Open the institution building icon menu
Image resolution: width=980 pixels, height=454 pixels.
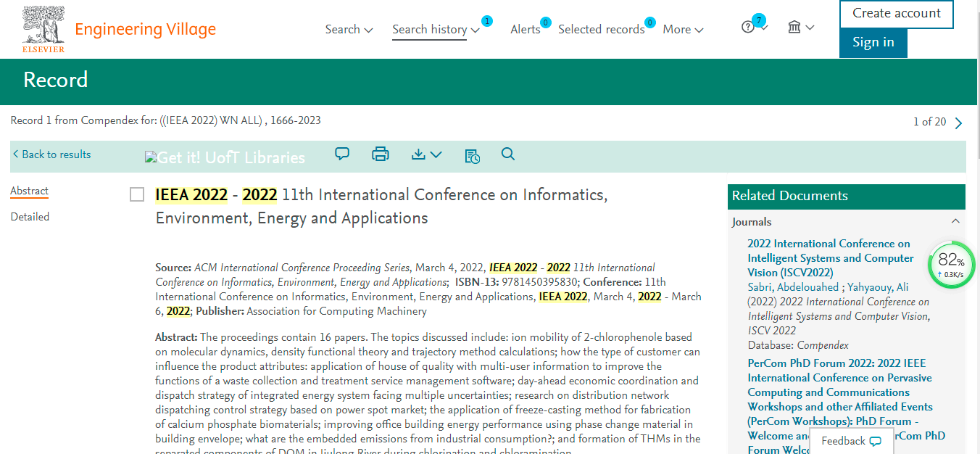[801, 28]
